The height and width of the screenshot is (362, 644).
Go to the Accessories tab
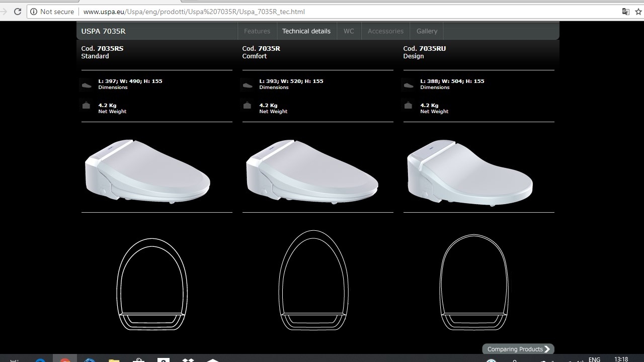(385, 31)
